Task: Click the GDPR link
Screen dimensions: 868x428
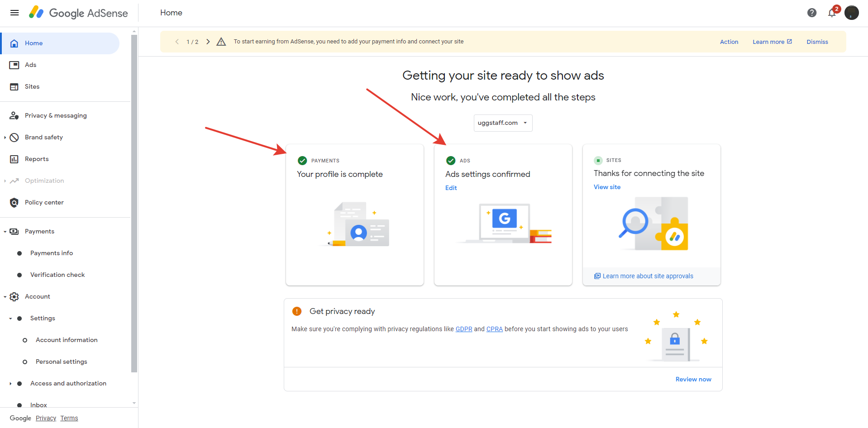Action: point(463,329)
